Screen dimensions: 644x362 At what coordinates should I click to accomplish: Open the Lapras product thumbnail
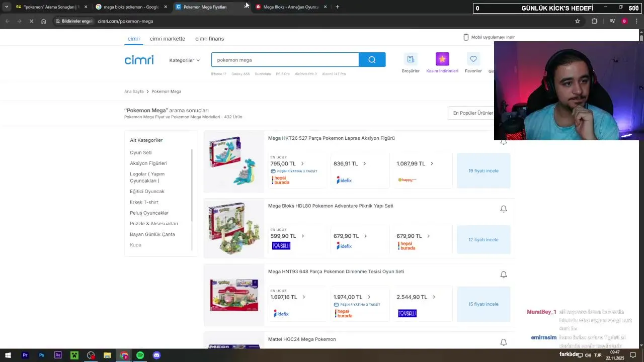233,161
